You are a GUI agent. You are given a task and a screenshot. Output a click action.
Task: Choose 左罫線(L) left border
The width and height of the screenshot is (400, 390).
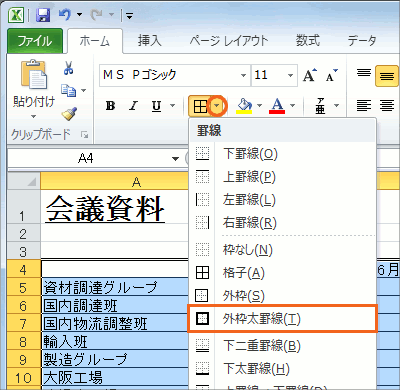(x=283, y=200)
